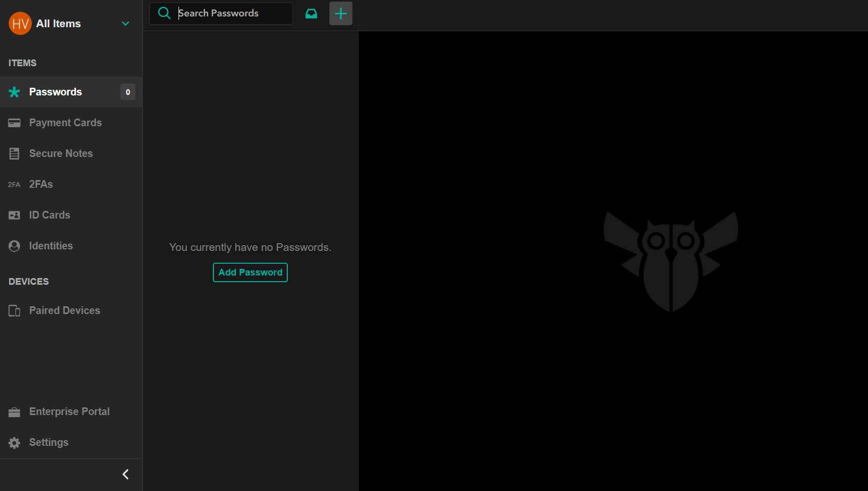This screenshot has width=868, height=491.
Task: Click the search magnifier icon
Action: point(164,13)
